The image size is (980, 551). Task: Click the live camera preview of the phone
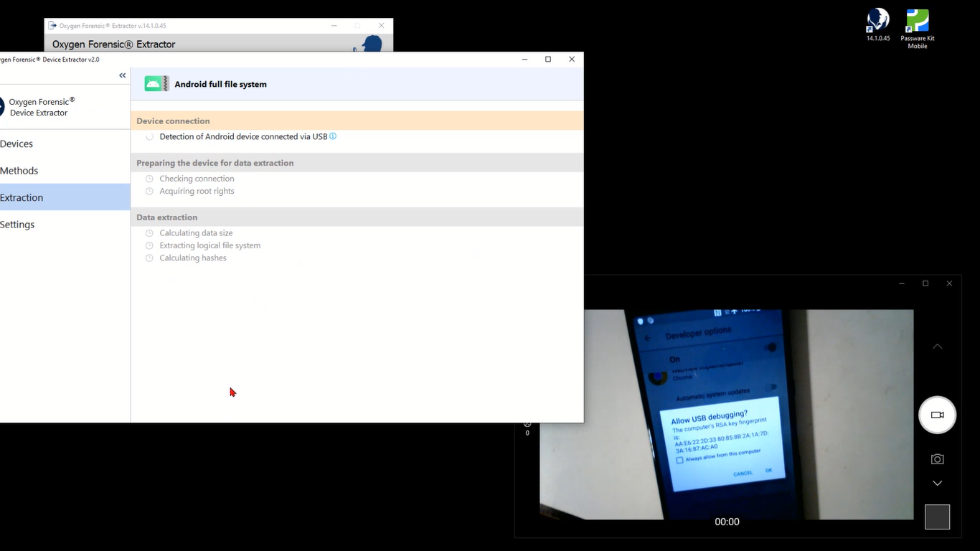726,415
